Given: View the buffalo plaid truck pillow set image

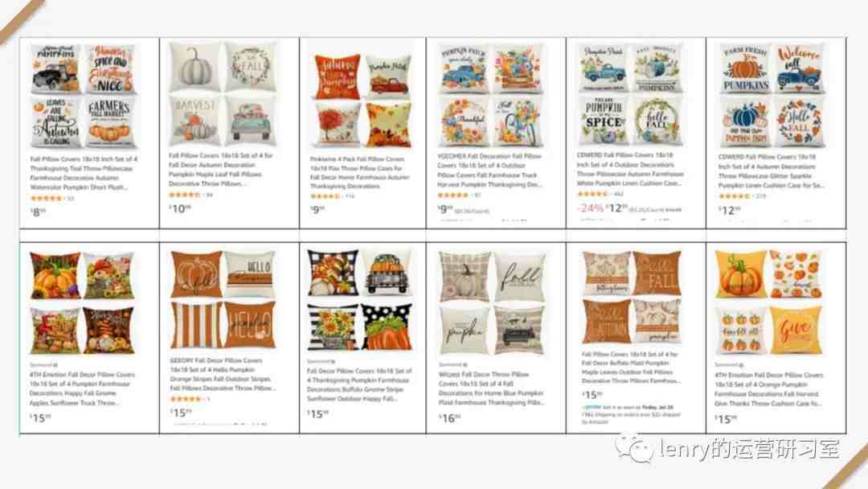Looking at the screenshot, I should tap(360, 300).
